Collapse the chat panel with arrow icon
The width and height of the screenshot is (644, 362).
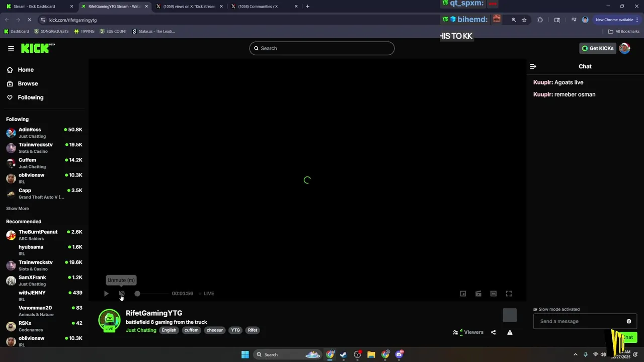tap(533, 66)
